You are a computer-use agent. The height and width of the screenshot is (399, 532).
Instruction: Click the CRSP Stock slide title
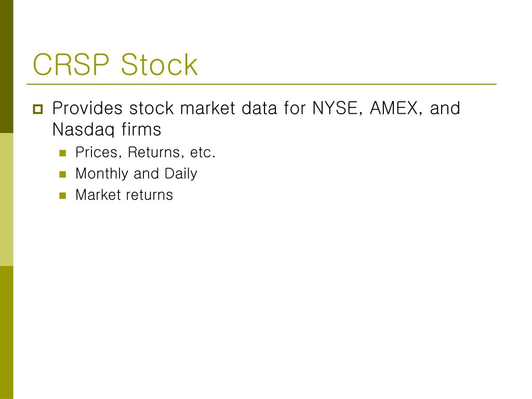coord(115,64)
